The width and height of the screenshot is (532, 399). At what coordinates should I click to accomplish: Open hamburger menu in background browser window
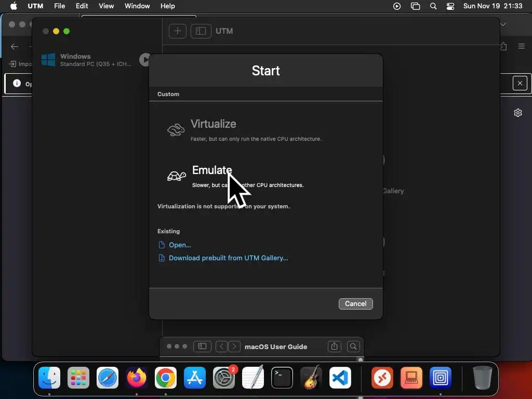point(522,46)
